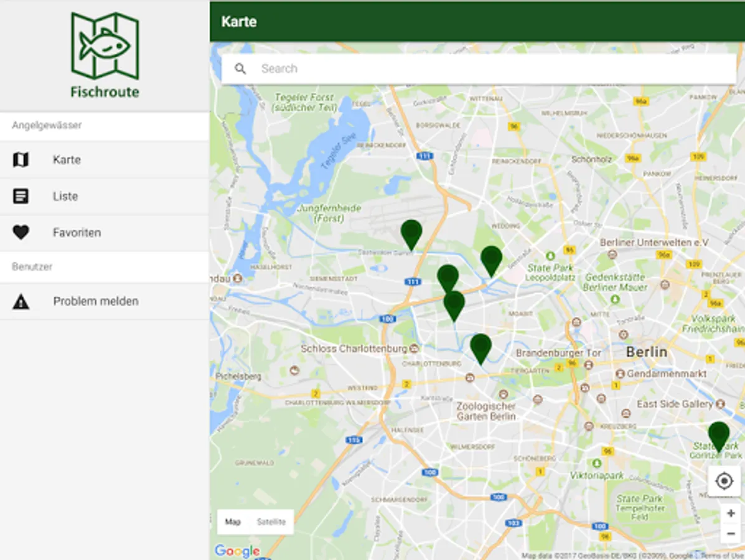The width and height of the screenshot is (745, 560).
Task: Click the Google logo link on map
Action: tap(237, 551)
